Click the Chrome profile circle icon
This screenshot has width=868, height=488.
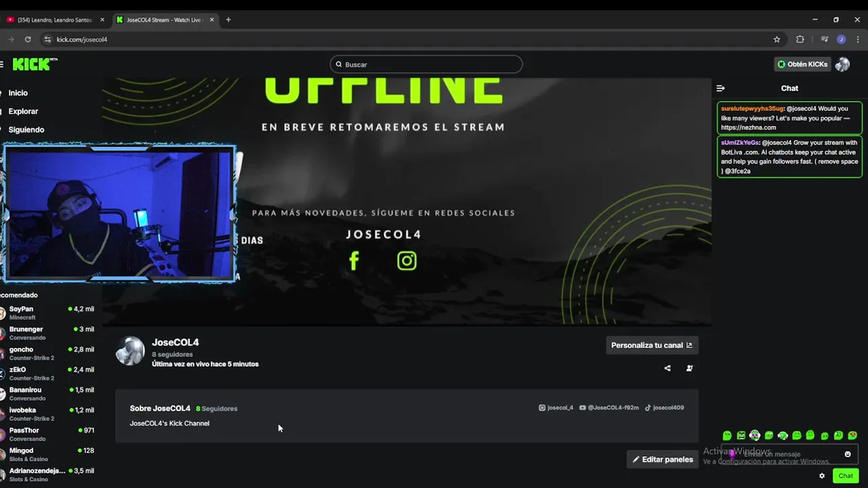[842, 39]
